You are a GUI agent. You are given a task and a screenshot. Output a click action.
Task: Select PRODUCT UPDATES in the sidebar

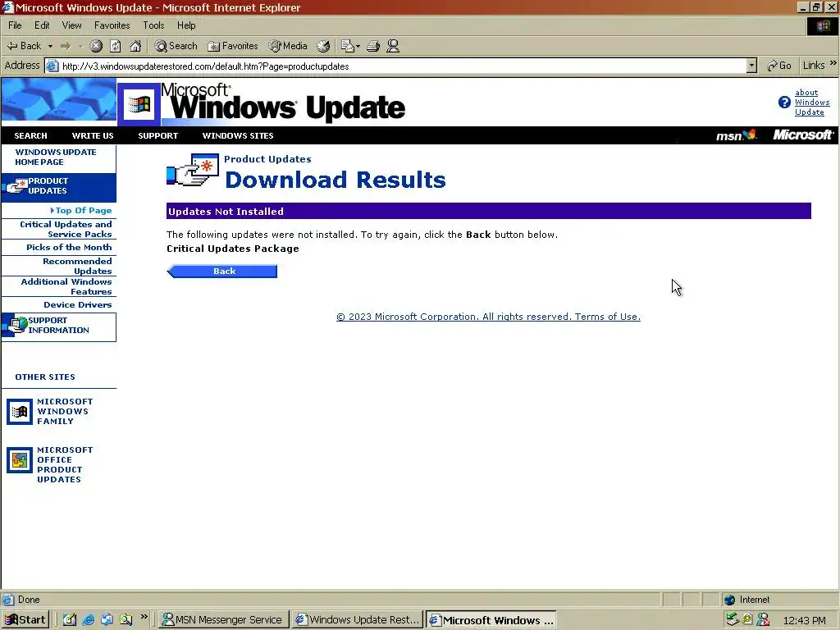pyautogui.click(x=58, y=186)
